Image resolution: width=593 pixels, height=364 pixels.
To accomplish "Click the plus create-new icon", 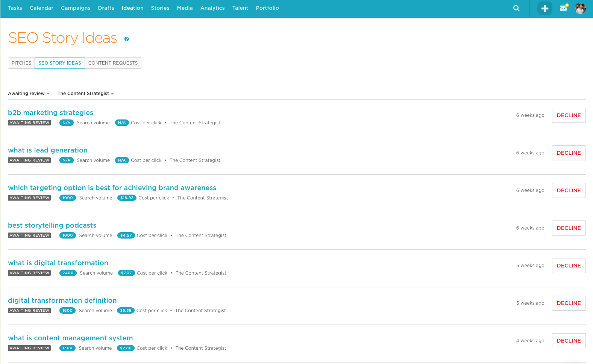I will point(544,8).
